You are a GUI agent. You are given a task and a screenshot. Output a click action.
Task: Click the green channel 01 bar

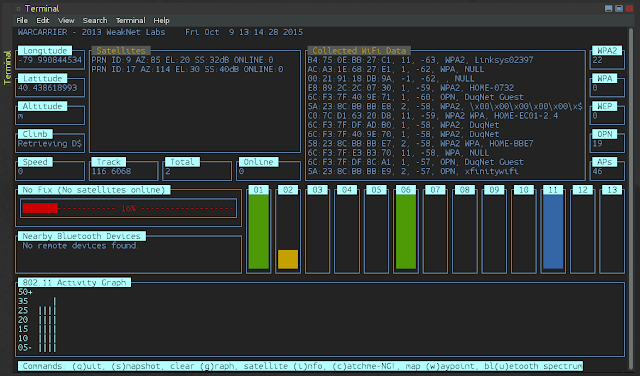coord(258,231)
